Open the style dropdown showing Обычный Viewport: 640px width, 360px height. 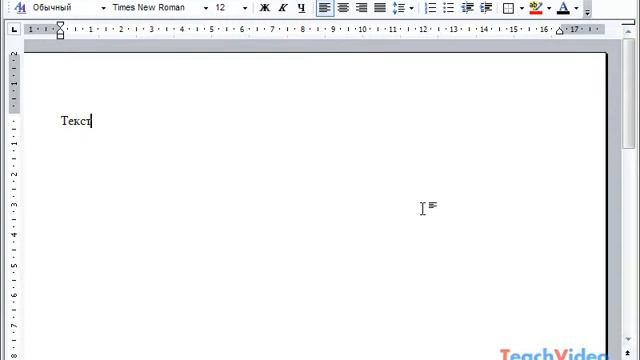pyautogui.click(x=103, y=8)
